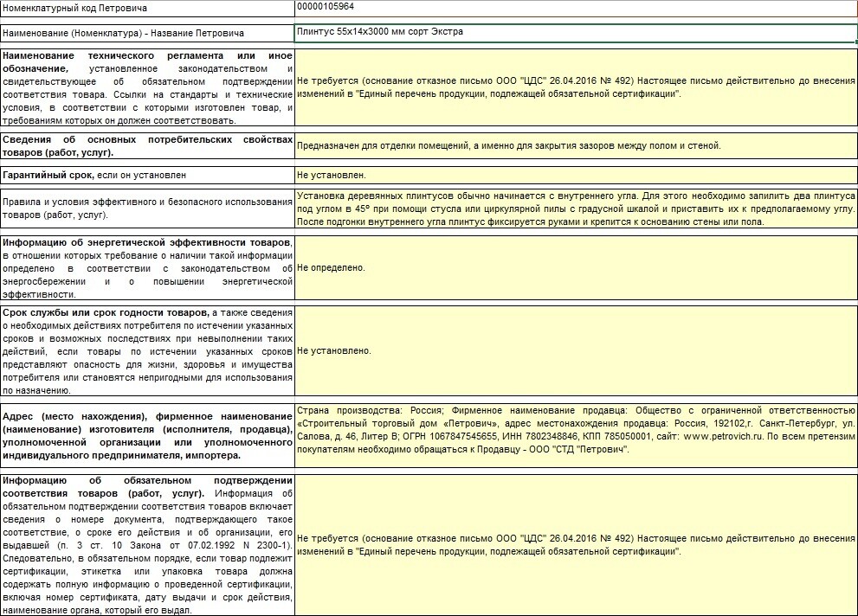Select the 'Плинтус 55х14х3000 мм сорт Экстра' cell
Viewport: 858px width, 616px height.
[576, 33]
